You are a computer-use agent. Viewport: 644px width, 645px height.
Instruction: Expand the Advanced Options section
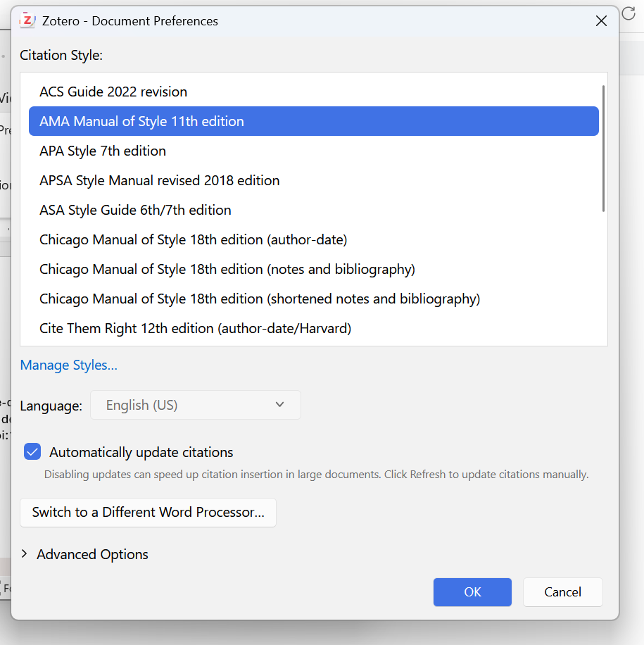(84, 554)
